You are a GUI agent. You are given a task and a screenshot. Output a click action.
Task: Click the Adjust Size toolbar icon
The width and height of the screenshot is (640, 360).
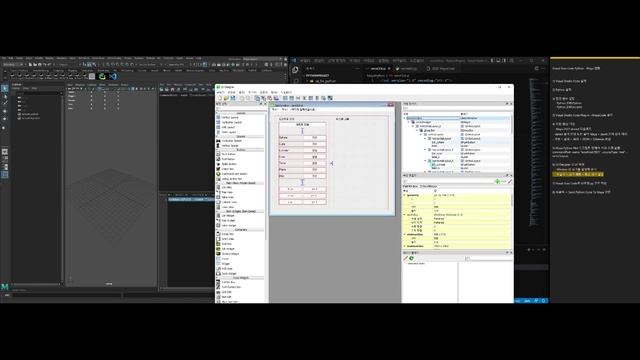coord(330,98)
